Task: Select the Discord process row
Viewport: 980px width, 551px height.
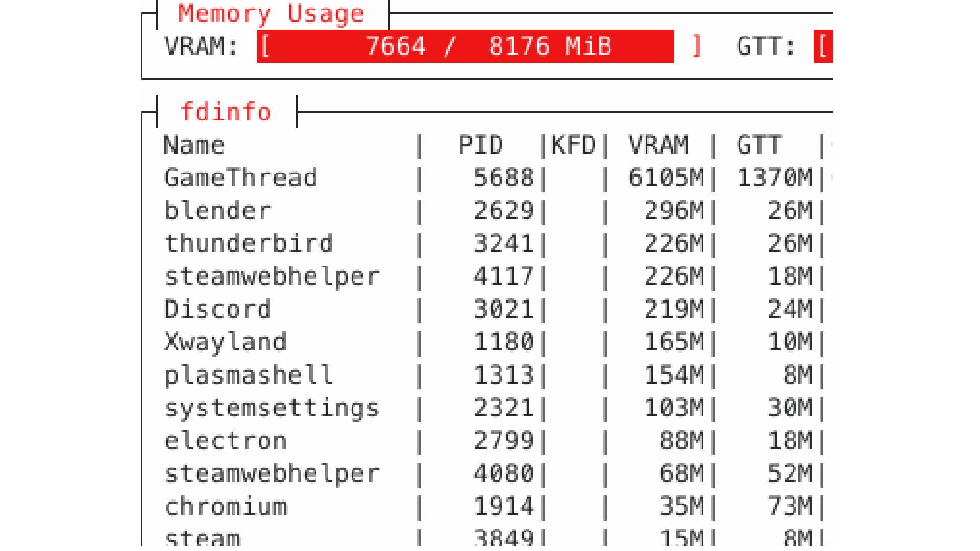Action: point(217,309)
